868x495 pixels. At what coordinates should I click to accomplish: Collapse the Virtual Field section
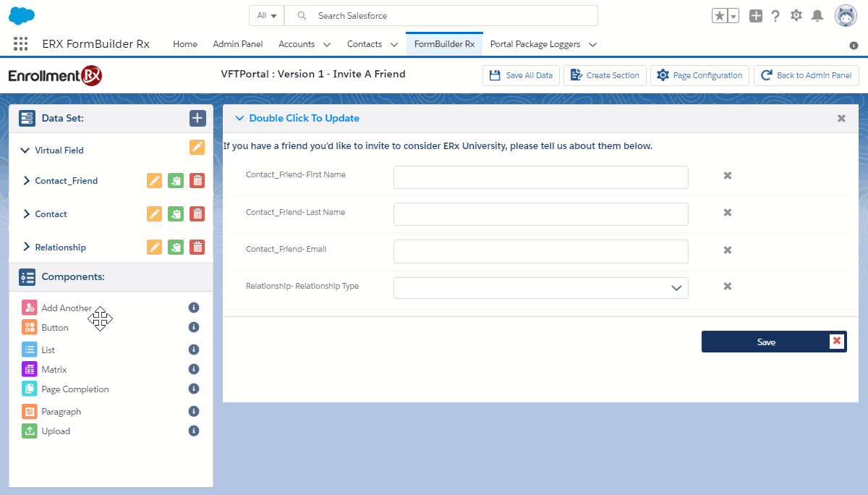pyautogui.click(x=25, y=151)
